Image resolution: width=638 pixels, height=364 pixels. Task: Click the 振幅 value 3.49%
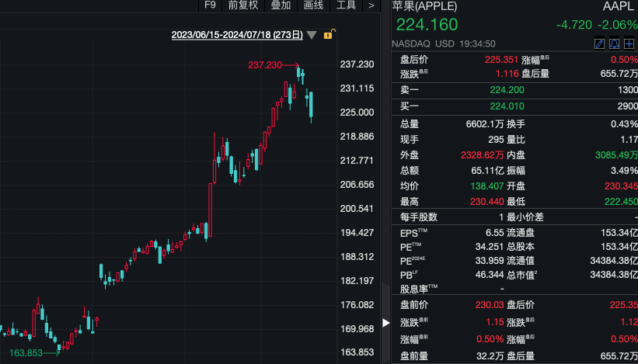pos(624,170)
